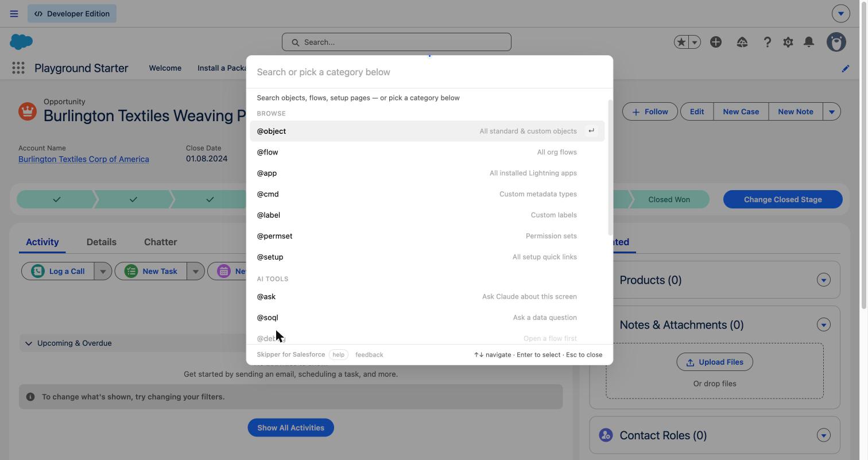The height and width of the screenshot is (460, 868).
Task: Select the @label category
Action: 427,215
